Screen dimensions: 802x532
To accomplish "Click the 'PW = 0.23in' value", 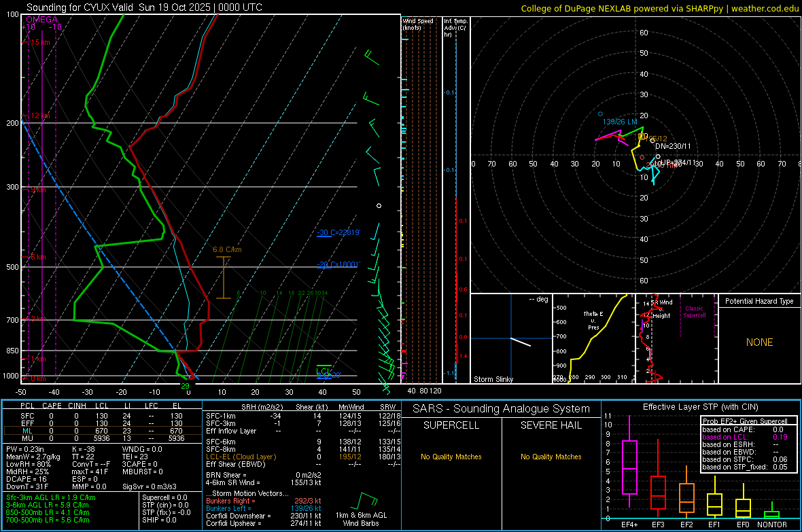I will pos(25,449).
